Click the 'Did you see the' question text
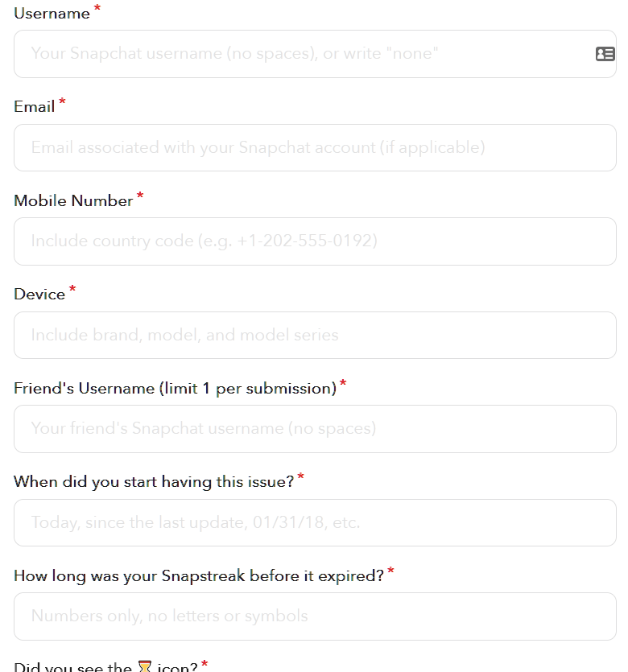This screenshot has width=628, height=672. point(73,667)
